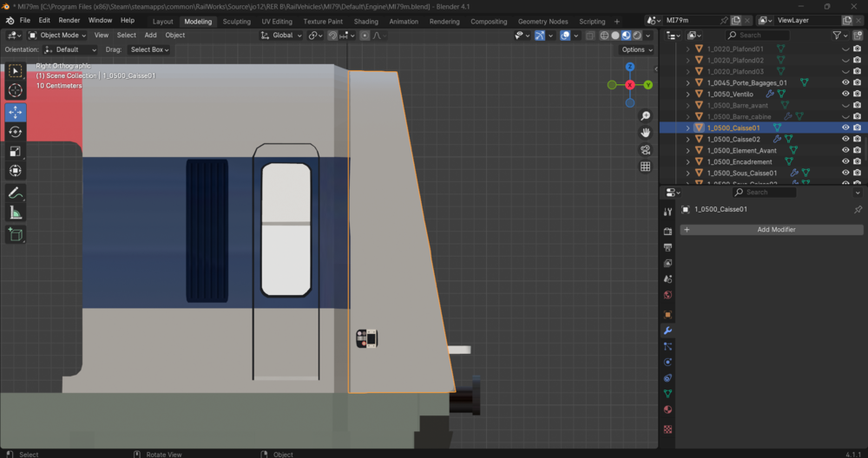868x458 pixels.
Task: Open the Object Mode dropdown
Action: (57, 35)
